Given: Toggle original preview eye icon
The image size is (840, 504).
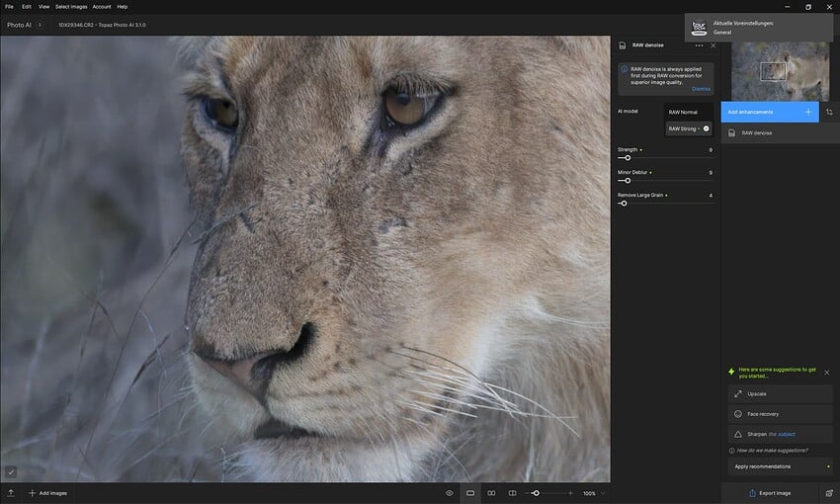Looking at the screenshot, I should pyautogui.click(x=450, y=493).
